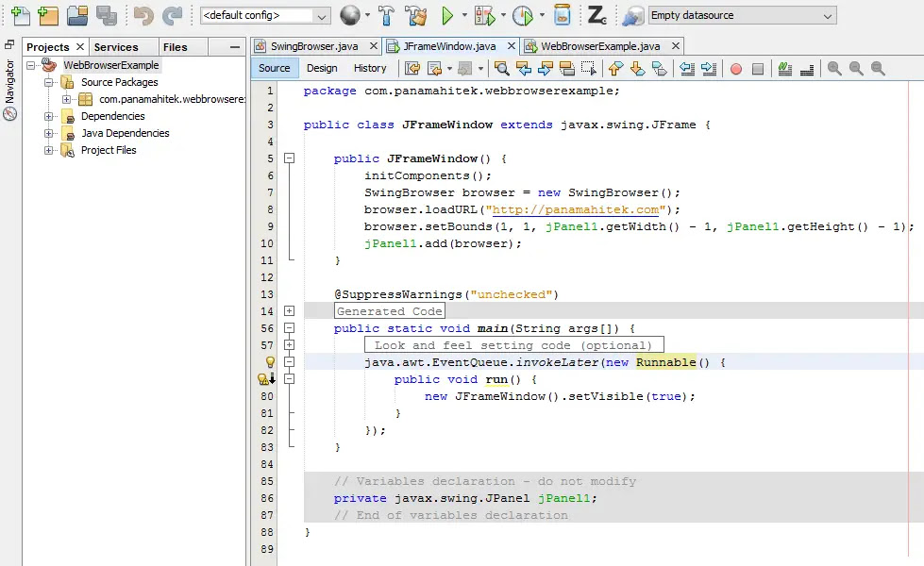Click the Toggle Bookmark icon

click(x=660, y=68)
